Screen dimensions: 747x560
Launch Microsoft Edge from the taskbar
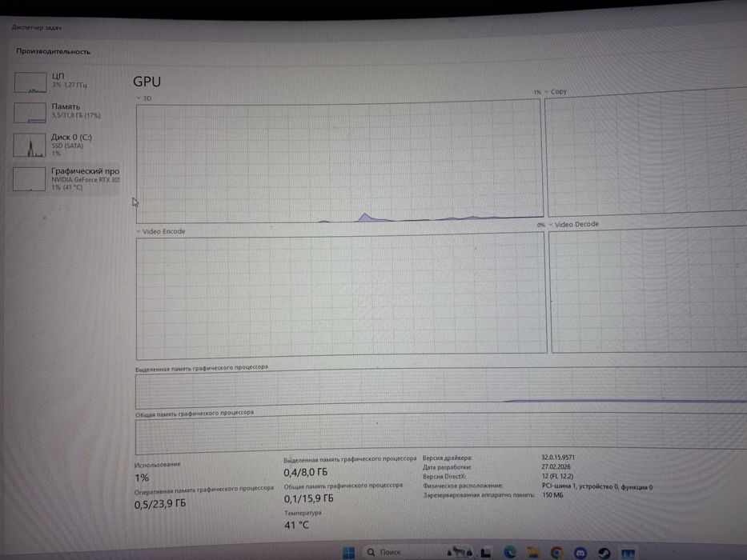point(510,552)
